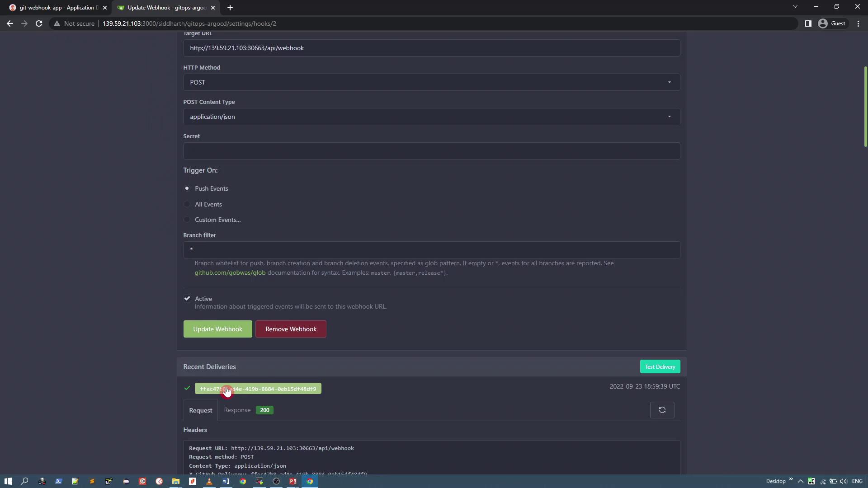Open taskbar search magnifier icon
The image size is (868, 488).
coord(25,481)
